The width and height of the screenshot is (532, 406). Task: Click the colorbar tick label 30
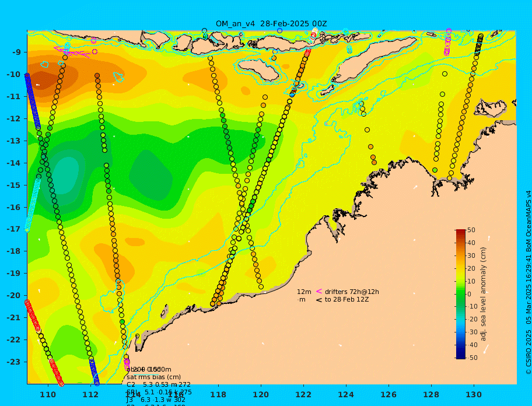coord(471,256)
